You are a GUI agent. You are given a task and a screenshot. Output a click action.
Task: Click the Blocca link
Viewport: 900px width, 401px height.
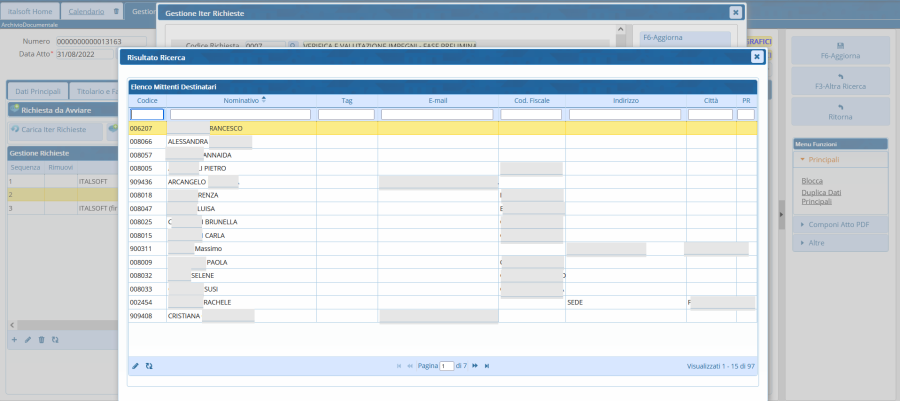[x=812, y=180]
